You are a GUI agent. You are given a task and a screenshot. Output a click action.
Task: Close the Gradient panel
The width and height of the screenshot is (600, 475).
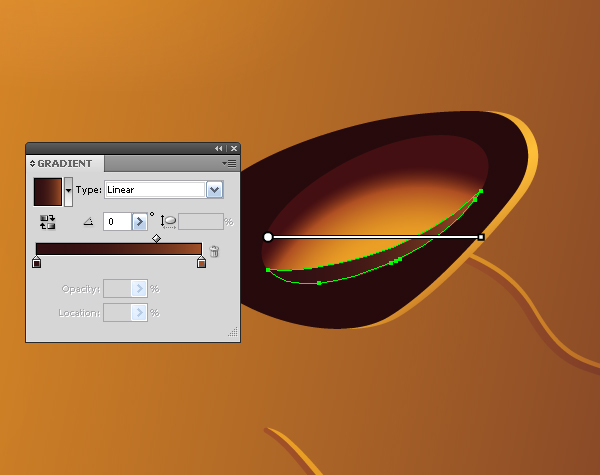pos(234,149)
